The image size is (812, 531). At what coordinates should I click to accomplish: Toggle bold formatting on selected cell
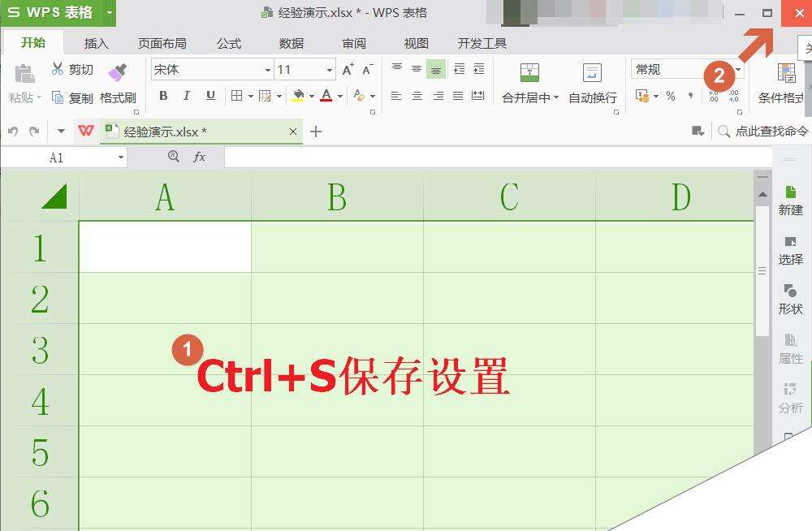coord(163,95)
